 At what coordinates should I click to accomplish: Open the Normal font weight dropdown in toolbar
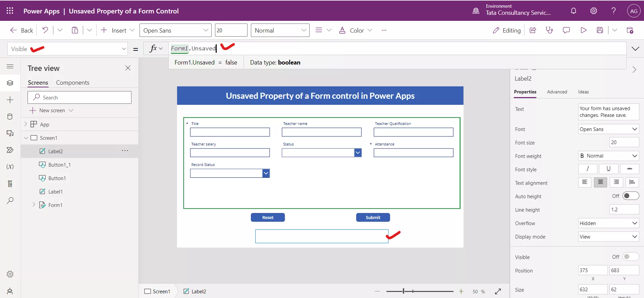point(280,30)
